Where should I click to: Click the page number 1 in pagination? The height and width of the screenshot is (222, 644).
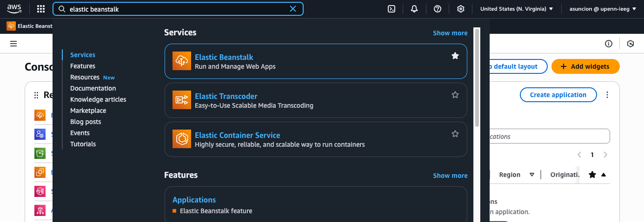click(x=592, y=155)
